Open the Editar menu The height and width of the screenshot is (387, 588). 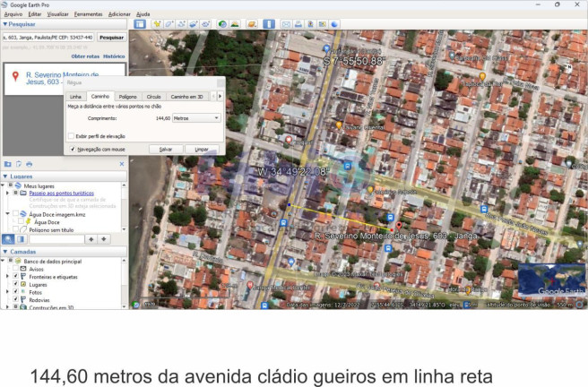tap(35, 14)
